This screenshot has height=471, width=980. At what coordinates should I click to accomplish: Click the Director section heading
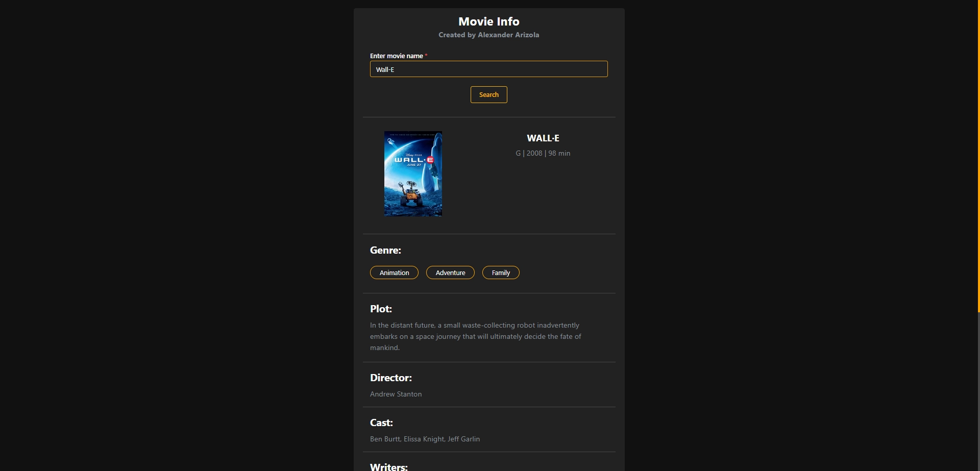pyautogui.click(x=390, y=378)
